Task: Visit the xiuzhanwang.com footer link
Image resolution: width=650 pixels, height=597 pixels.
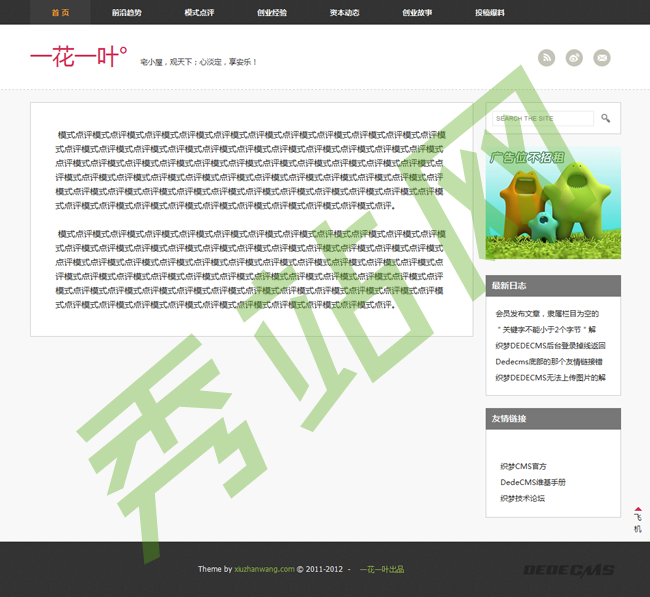Action: 264,569
